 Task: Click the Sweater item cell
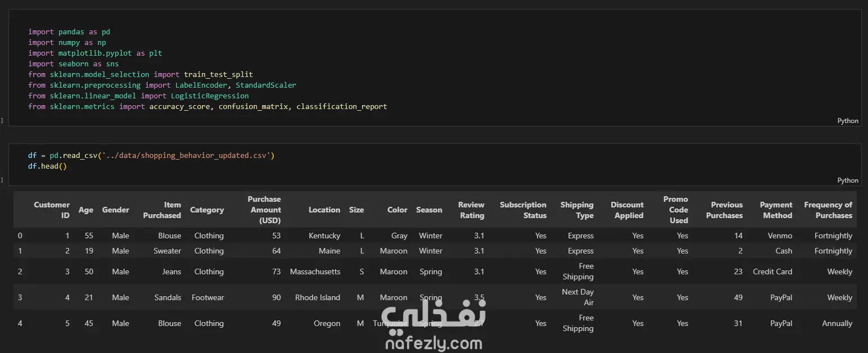168,251
